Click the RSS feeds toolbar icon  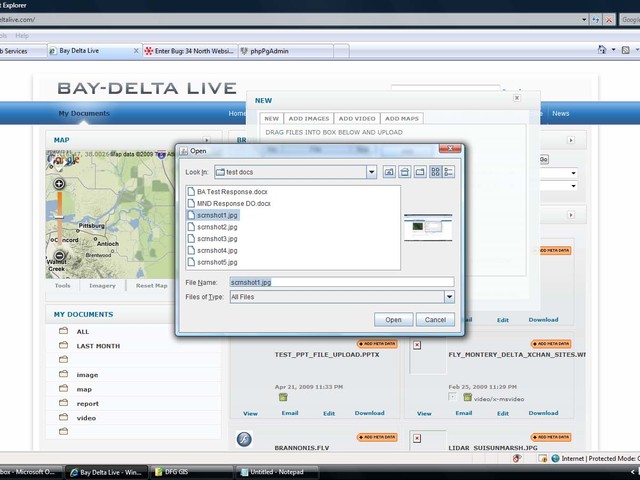tap(625, 50)
